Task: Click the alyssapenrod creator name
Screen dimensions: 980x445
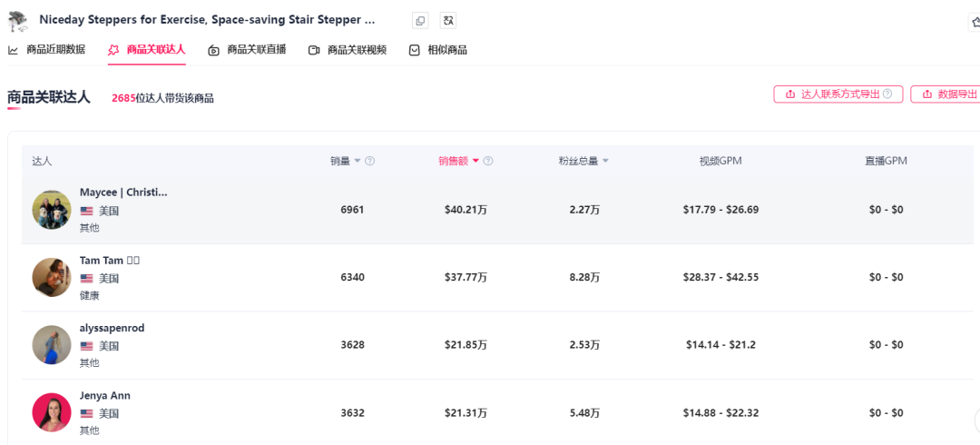Action: tap(112, 328)
